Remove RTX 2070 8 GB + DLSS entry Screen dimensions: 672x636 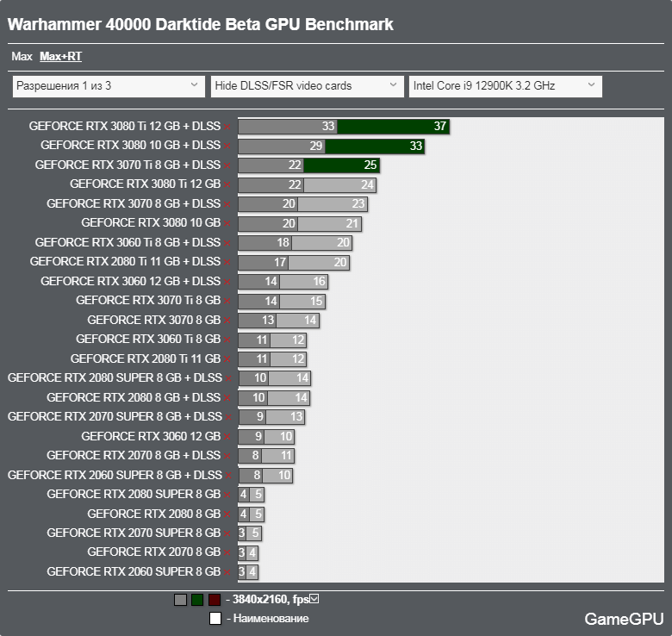pos(227,457)
